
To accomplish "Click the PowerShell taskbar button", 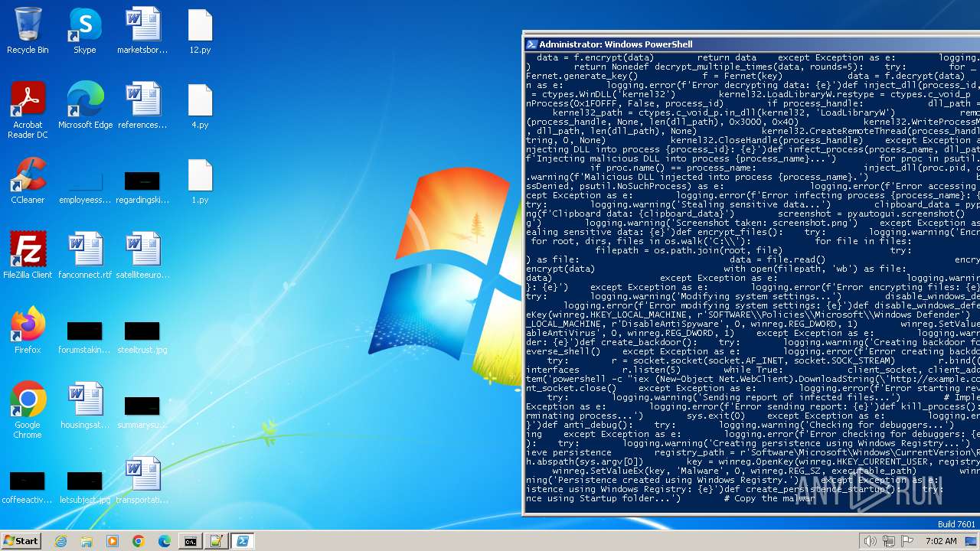I will pyautogui.click(x=242, y=541).
